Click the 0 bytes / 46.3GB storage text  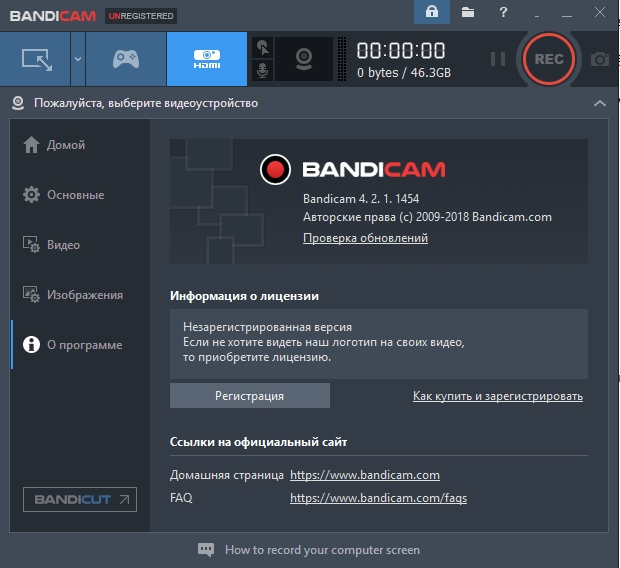point(404,73)
